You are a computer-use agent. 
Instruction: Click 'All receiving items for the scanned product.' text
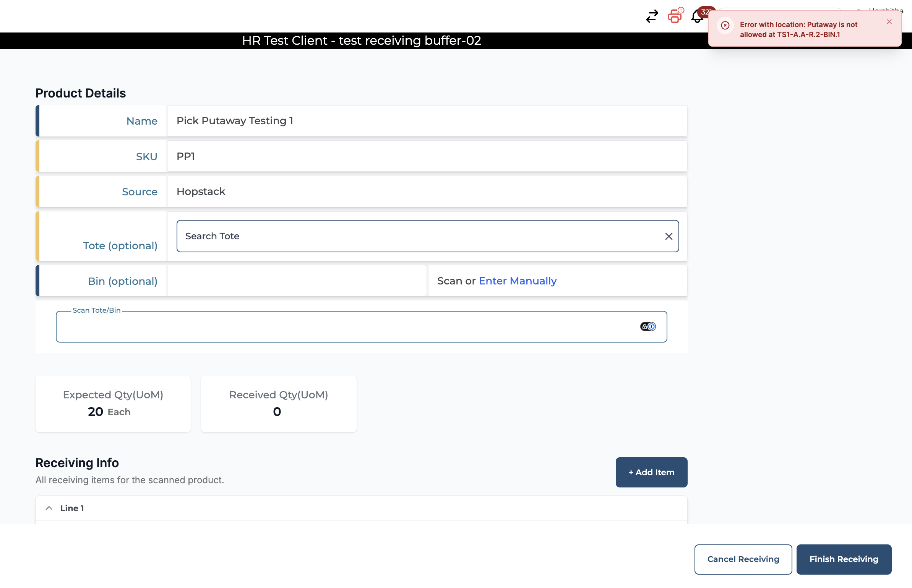[130, 480]
